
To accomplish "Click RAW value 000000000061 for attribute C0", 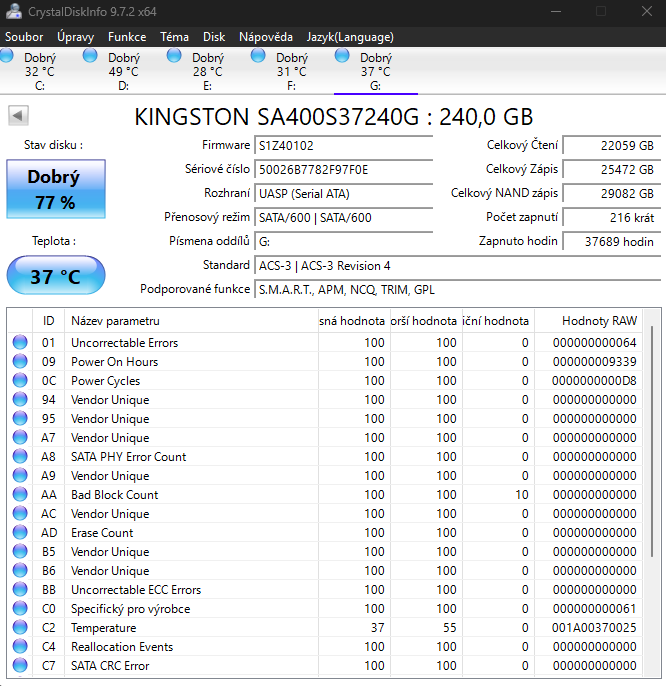I will tap(594, 609).
